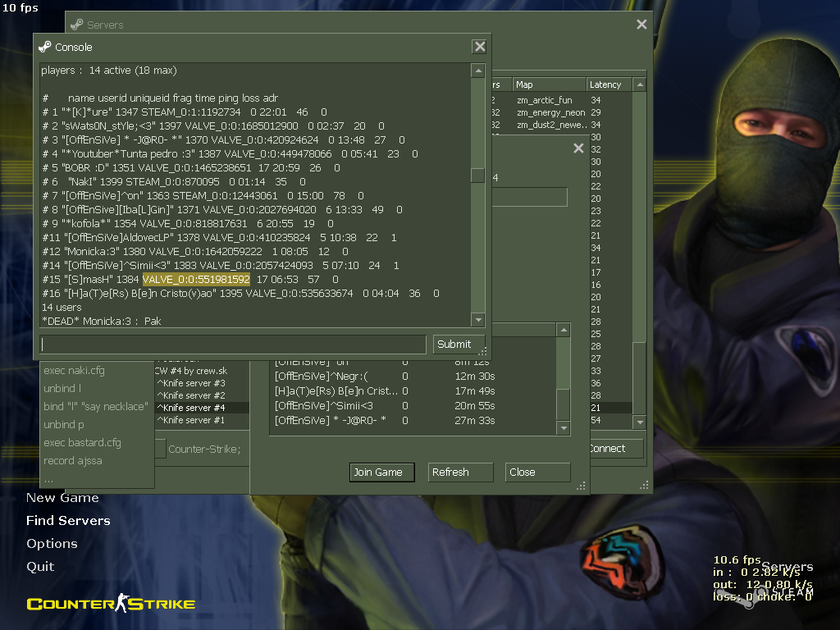Refresh the server info
The width and height of the screenshot is (840, 630).
pos(460,472)
